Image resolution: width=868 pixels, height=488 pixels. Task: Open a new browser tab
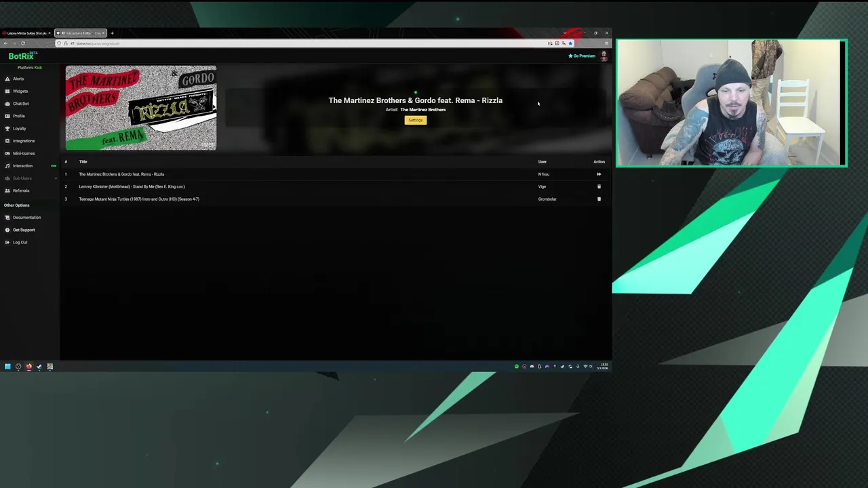point(112,33)
